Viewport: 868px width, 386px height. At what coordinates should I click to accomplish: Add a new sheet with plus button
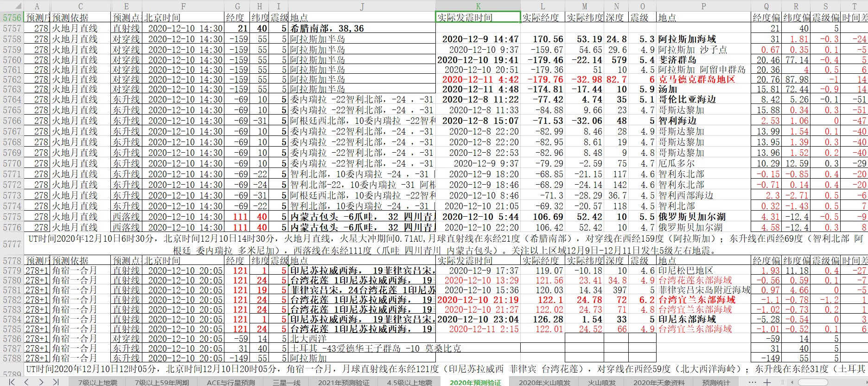click(x=767, y=382)
